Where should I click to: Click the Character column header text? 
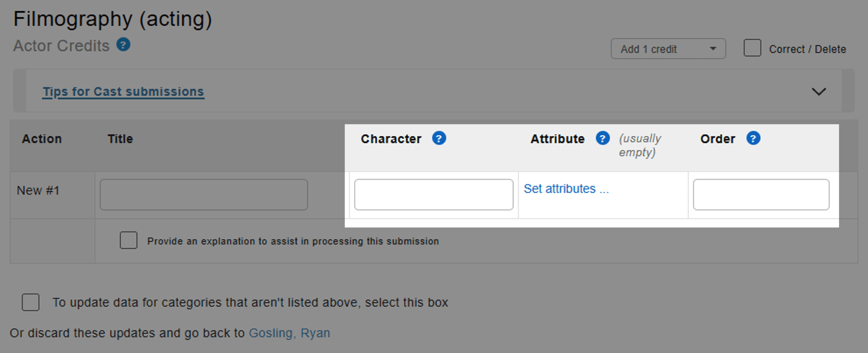391,139
